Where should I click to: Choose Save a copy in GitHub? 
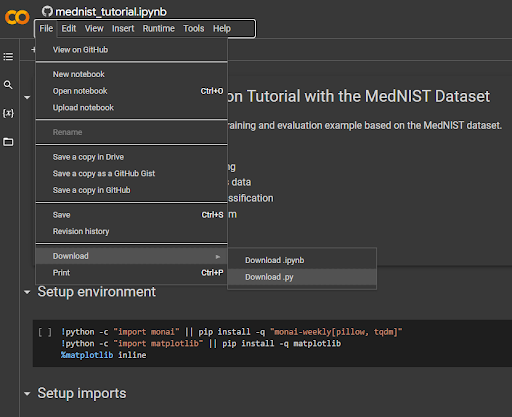[132, 190]
